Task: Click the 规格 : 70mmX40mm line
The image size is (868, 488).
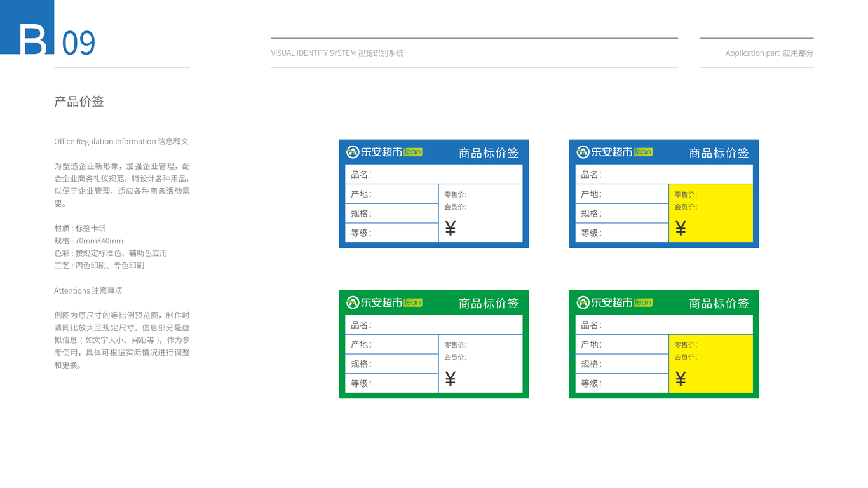Action: tap(89, 241)
